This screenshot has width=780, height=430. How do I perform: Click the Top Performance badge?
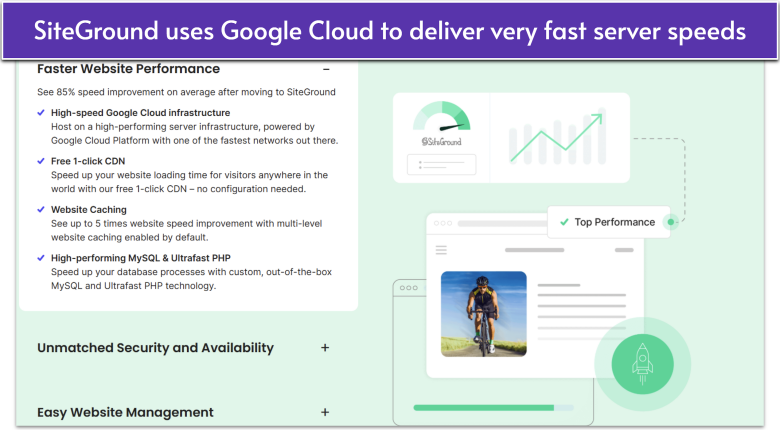pos(609,222)
